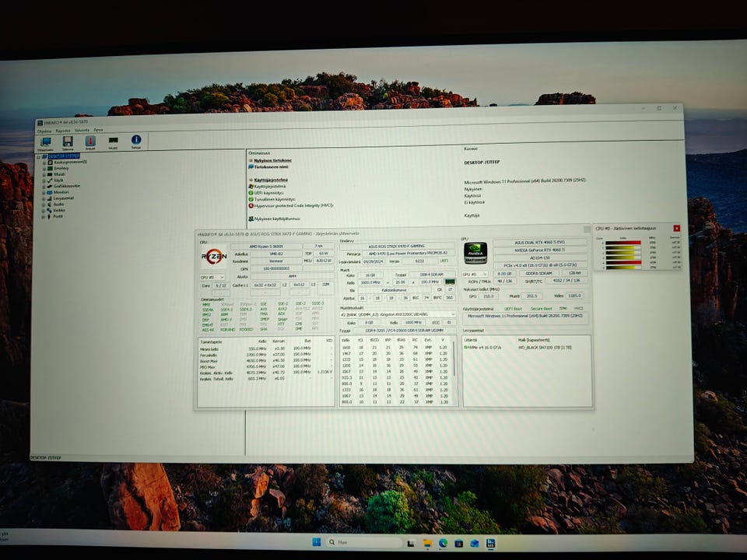Click the GDDR6 SDRAM GPU memory field
This screenshot has width=747, height=560.
pos(538,273)
